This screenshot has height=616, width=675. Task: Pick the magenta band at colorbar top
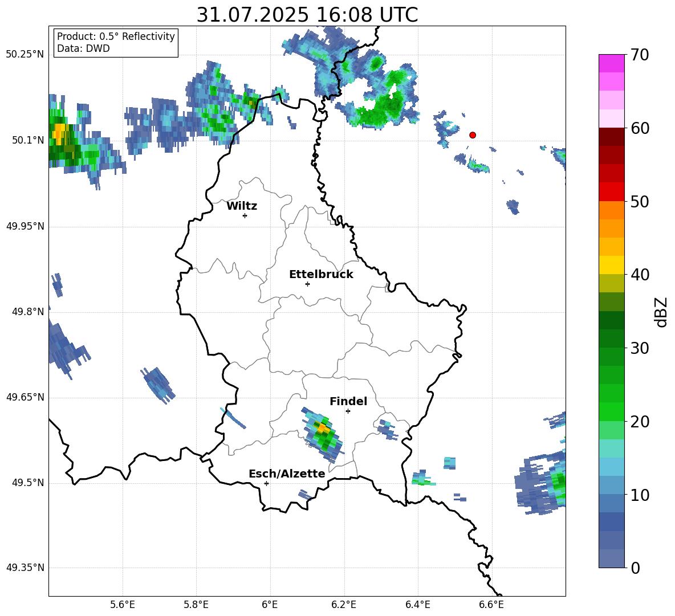(611, 64)
